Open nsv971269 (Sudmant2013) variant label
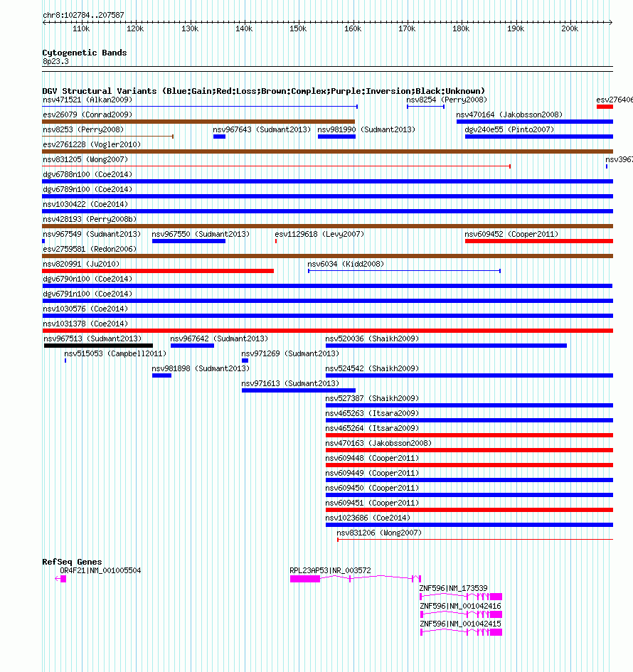This screenshot has width=633, height=672. point(290,354)
